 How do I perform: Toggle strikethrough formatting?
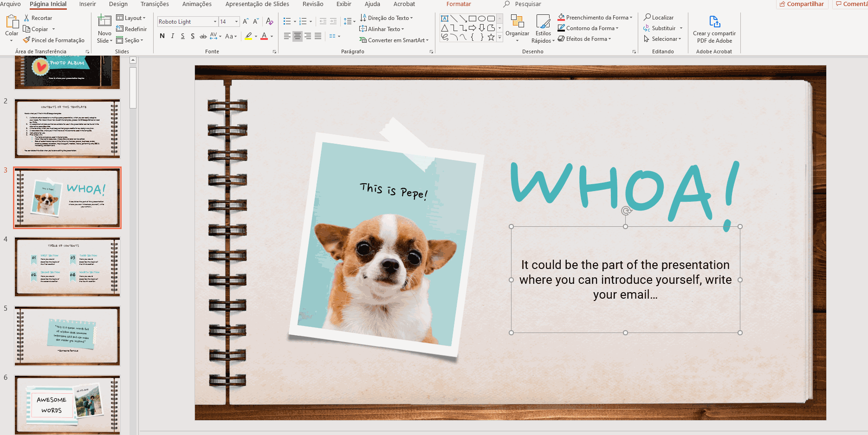tap(203, 36)
